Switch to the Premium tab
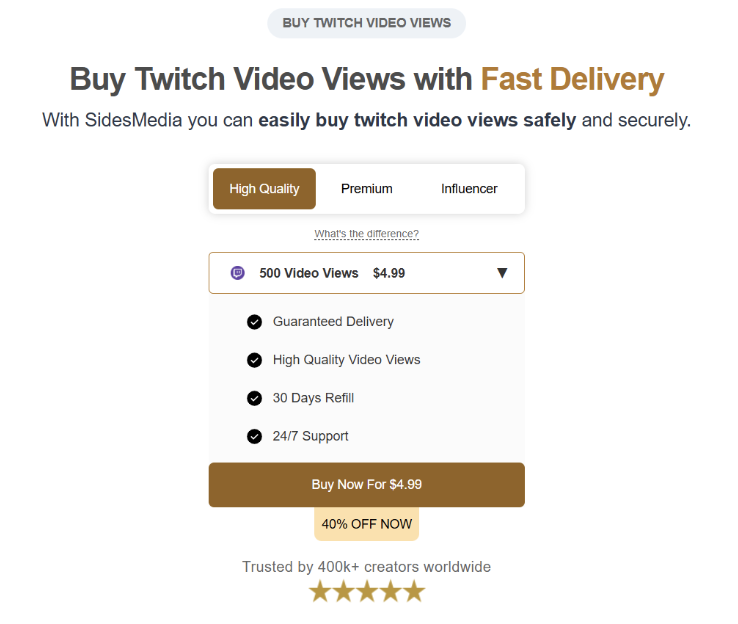The image size is (738, 624). [x=366, y=189]
